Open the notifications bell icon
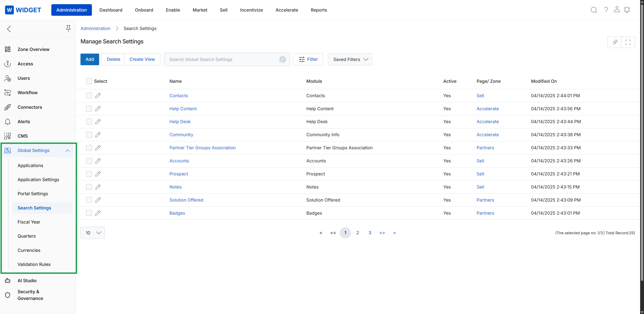644x314 pixels. (x=627, y=10)
